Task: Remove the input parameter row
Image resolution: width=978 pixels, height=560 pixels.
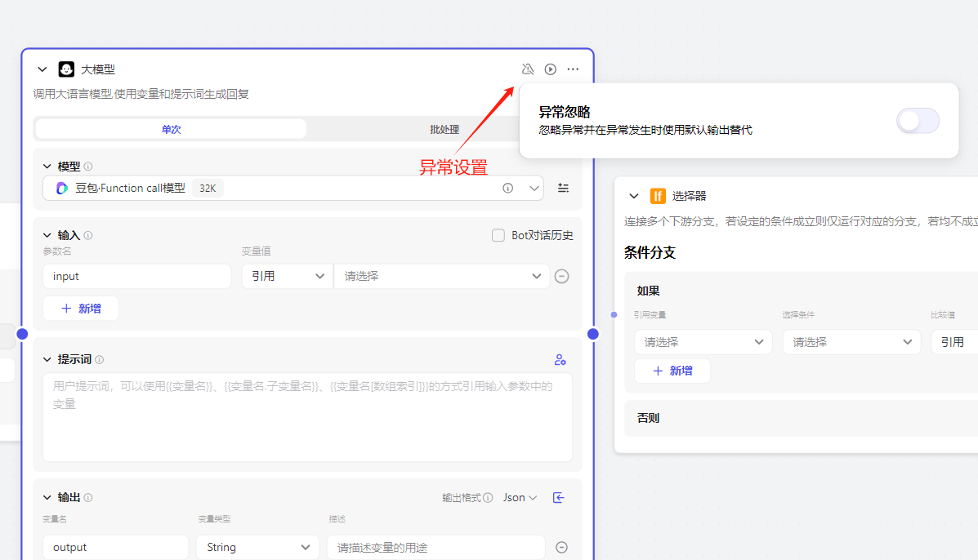Action: (x=561, y=276)
